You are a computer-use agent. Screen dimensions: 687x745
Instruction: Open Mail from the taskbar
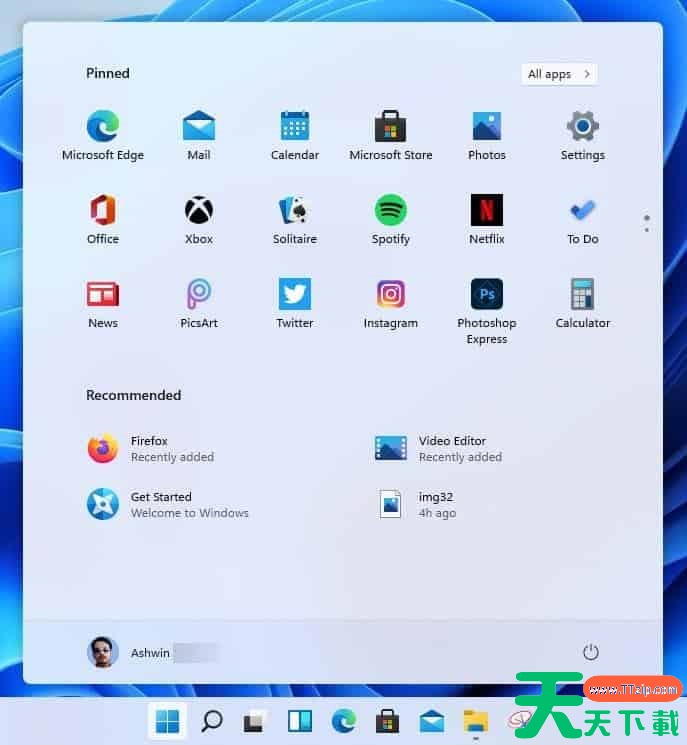click(x=432, y=722)
